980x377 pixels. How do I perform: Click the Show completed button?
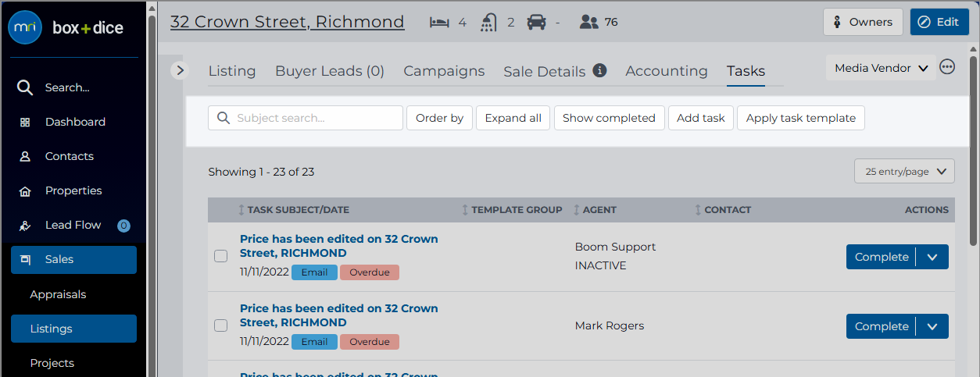tap(609, 118)
